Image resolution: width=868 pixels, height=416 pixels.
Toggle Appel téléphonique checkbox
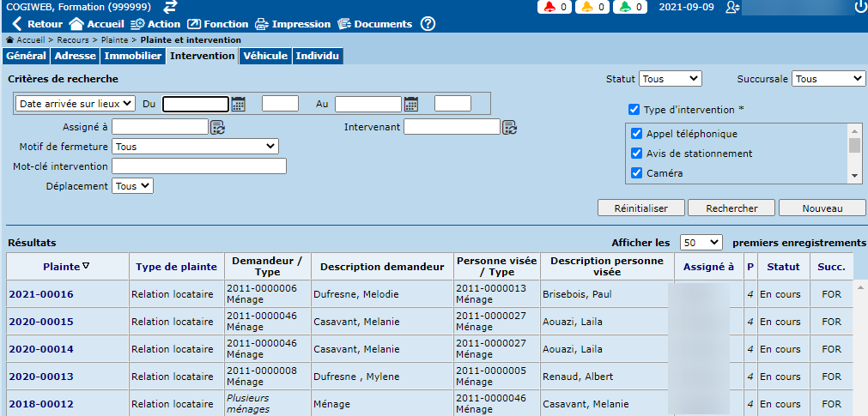(637, 134)
